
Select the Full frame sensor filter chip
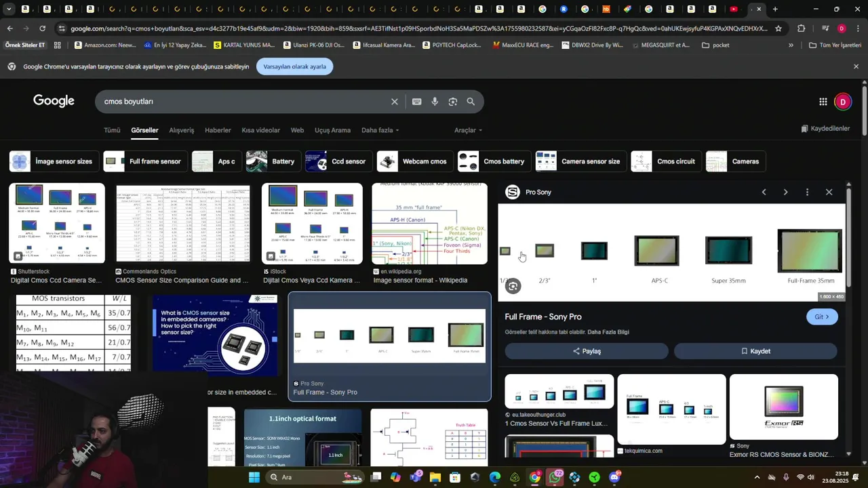tap(145, 161)
